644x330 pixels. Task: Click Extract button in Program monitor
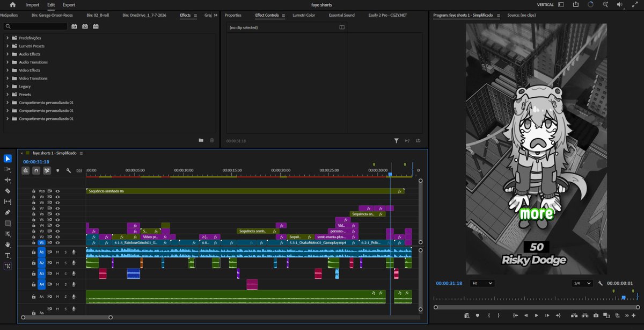tap(585, 315)
